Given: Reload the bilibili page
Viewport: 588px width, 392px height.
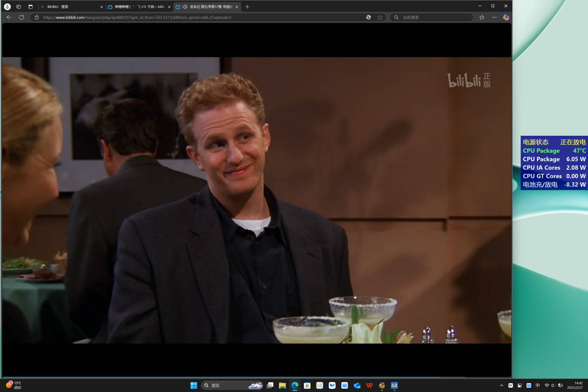Looking at the screenshot, I should point(21,17).
